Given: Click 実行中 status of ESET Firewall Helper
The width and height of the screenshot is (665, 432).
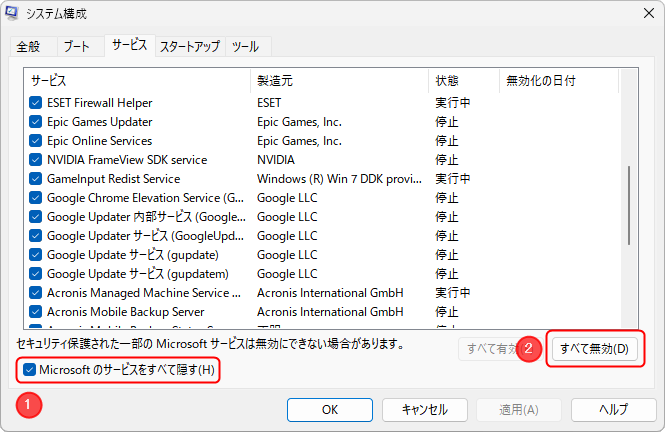Looking at the screenshot, I should [453, 103].
